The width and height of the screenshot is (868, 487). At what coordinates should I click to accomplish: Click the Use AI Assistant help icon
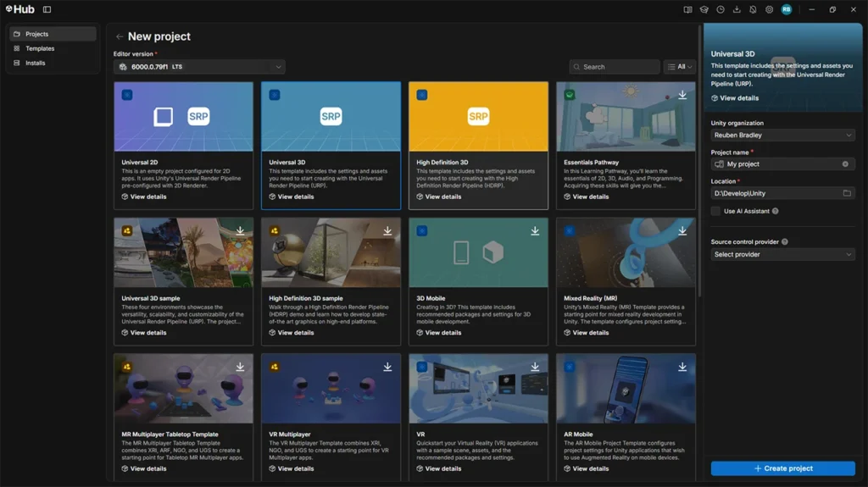point(776,211)
